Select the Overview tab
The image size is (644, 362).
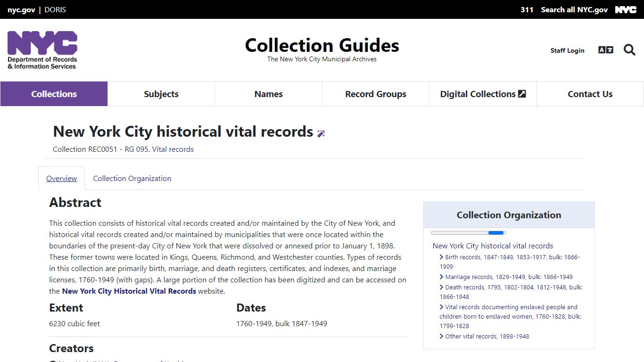pyautogui.click(x=61, y=178)
